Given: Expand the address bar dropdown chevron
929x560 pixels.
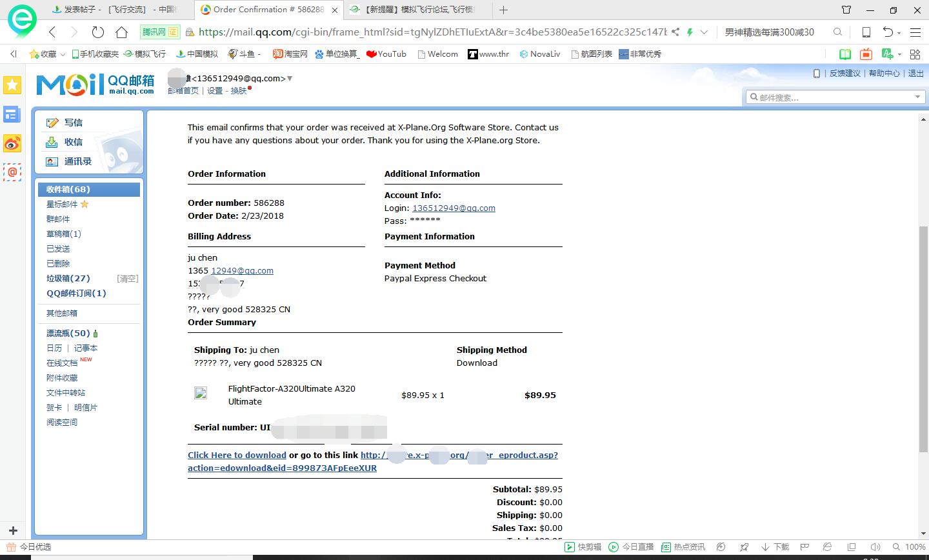Looking at the screenshot, I should [x=704, y=32].
